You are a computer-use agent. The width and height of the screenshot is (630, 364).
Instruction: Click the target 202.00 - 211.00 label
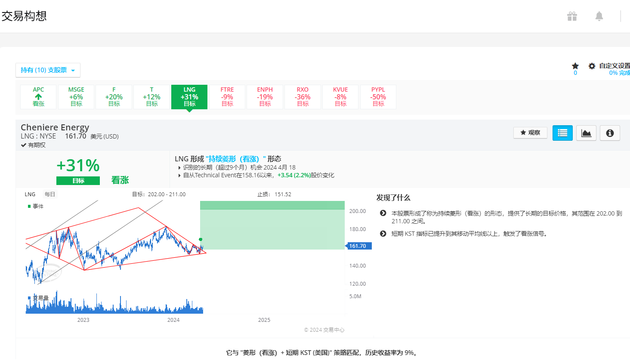click(159, 194)
